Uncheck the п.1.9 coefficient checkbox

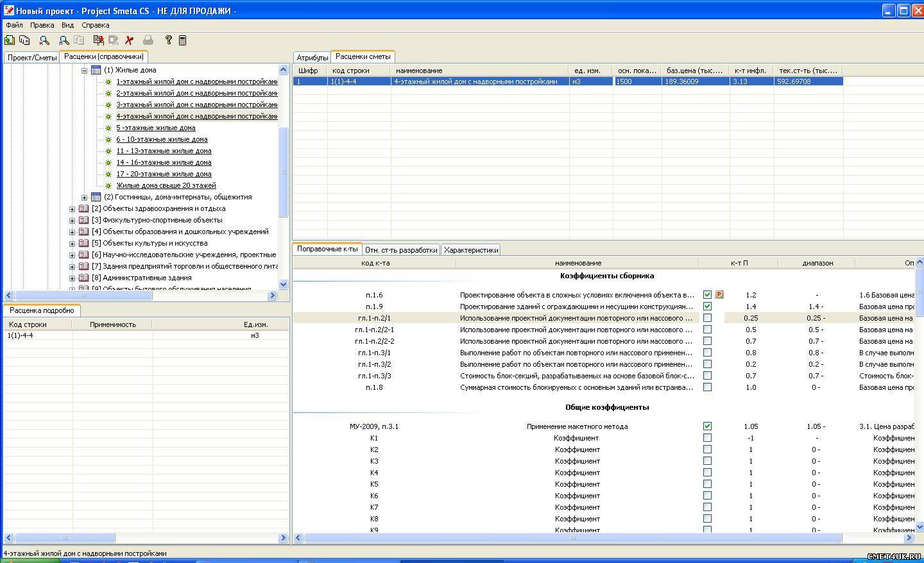707,307
